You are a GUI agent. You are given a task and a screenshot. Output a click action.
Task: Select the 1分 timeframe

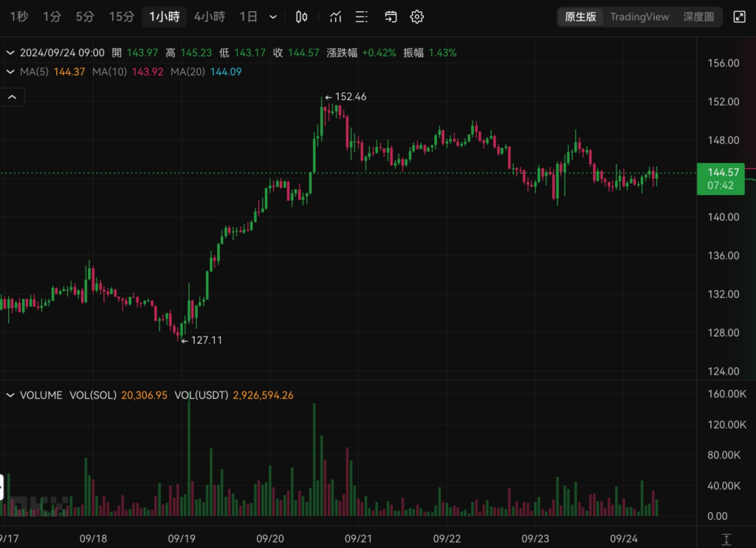coord(52,17)
